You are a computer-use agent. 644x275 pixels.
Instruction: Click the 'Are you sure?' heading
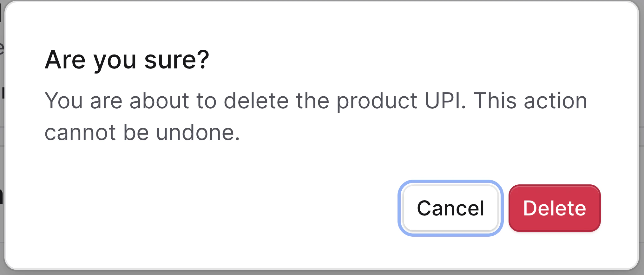[x=127, y=60]
